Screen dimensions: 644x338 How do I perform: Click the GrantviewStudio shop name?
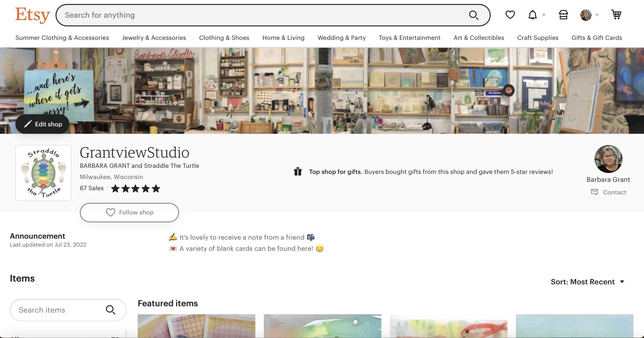click(135, 152)
